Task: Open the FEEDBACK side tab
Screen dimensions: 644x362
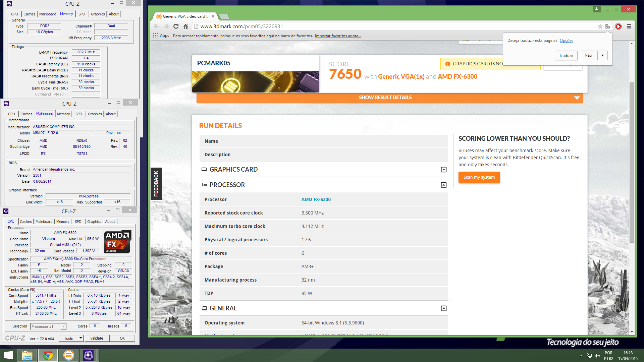Action: pos(156,184)
